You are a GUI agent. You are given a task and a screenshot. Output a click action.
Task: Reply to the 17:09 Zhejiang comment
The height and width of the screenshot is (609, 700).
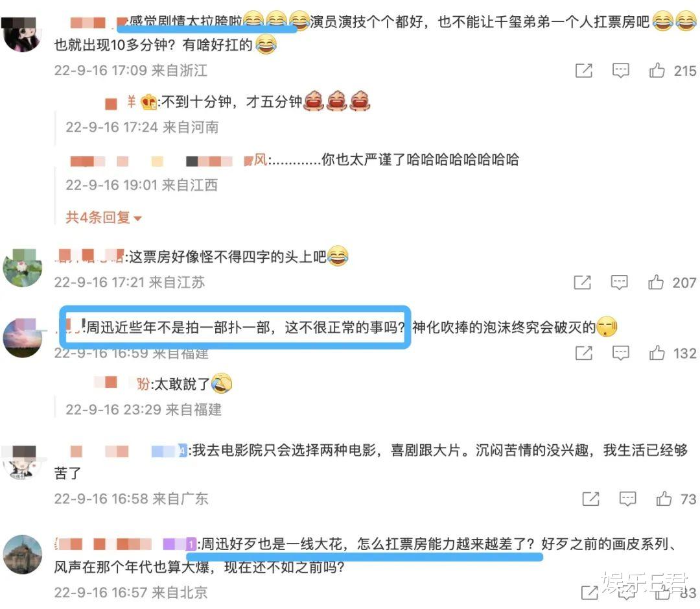click(620, 71)
